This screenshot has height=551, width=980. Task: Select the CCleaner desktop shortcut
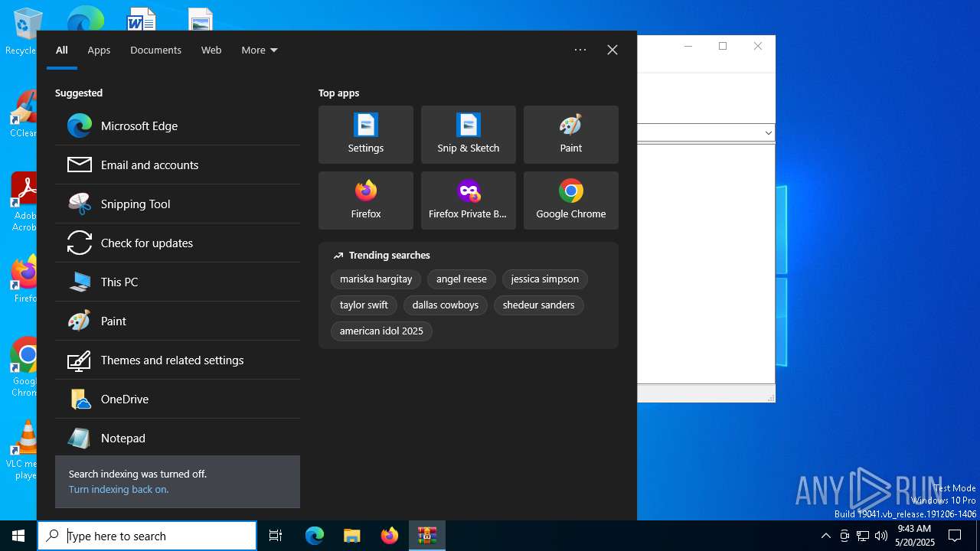click(x=23, y=115)
